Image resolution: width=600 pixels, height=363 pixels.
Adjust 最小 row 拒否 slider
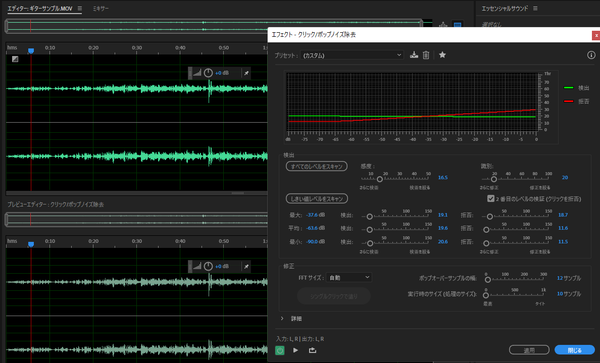pyautogui.click(x=486, y=243)
